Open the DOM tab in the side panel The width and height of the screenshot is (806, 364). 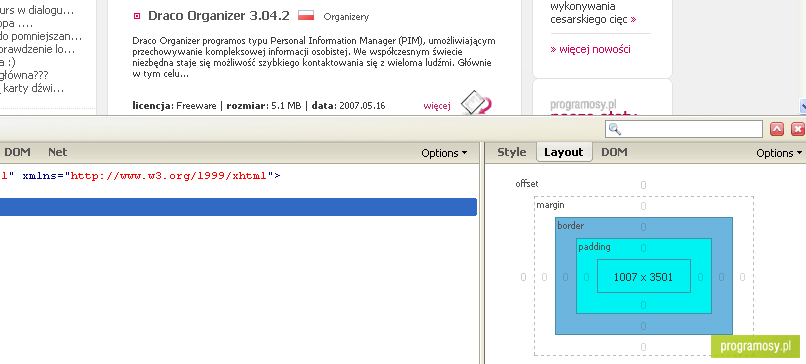[614, 152]
